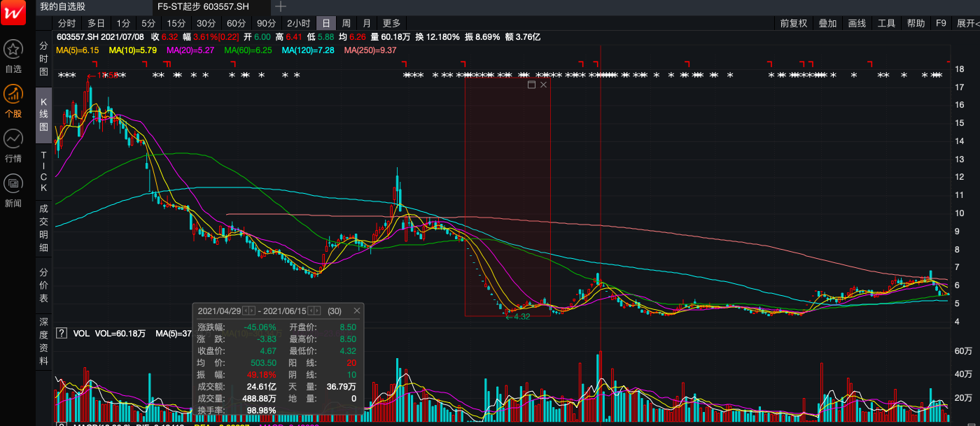Select the 30分 period
The height and width of the screenshot is (426, 980).
pos(206,23)
